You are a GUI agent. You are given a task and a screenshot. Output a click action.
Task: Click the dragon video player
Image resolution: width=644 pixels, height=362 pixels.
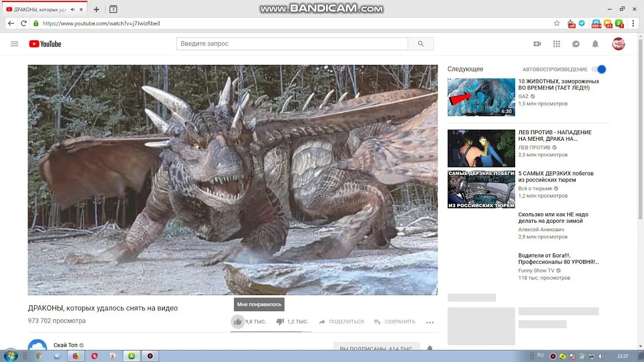(x=232, y=180)
